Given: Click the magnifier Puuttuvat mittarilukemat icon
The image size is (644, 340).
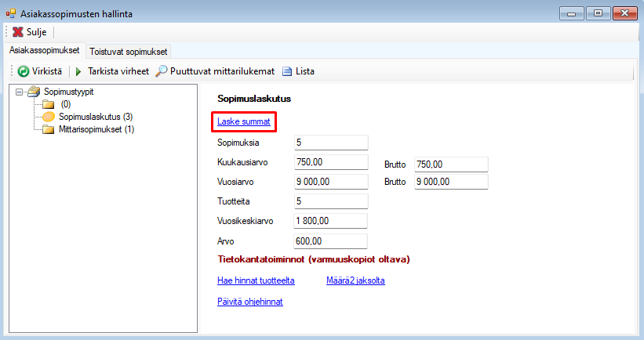Looking at the screenshot, I should 162,71.
